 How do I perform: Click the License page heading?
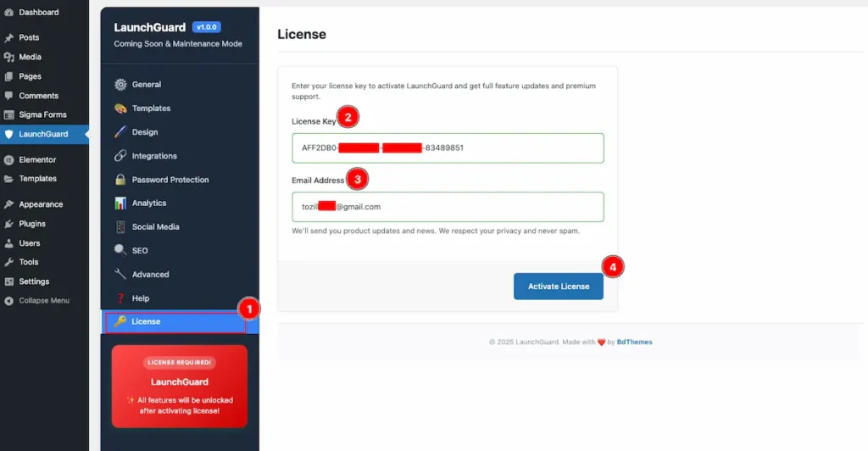[302, 34]
